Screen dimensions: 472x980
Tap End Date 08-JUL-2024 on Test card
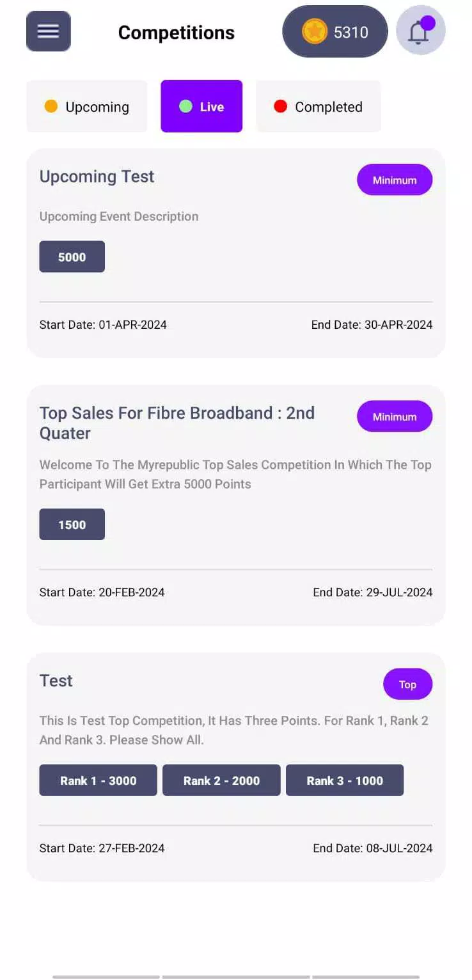(372, 848)
